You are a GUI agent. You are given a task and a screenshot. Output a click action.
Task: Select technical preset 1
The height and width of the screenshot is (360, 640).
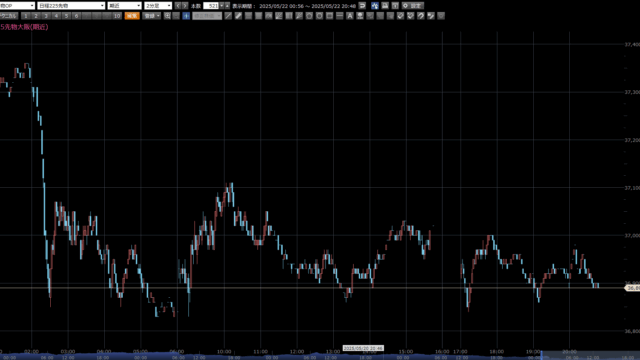[x=26, y=16]
